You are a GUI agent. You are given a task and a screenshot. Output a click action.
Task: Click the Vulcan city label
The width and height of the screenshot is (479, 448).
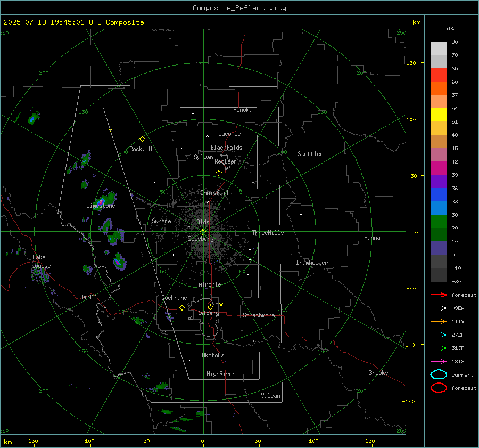[x=271, y=396]
